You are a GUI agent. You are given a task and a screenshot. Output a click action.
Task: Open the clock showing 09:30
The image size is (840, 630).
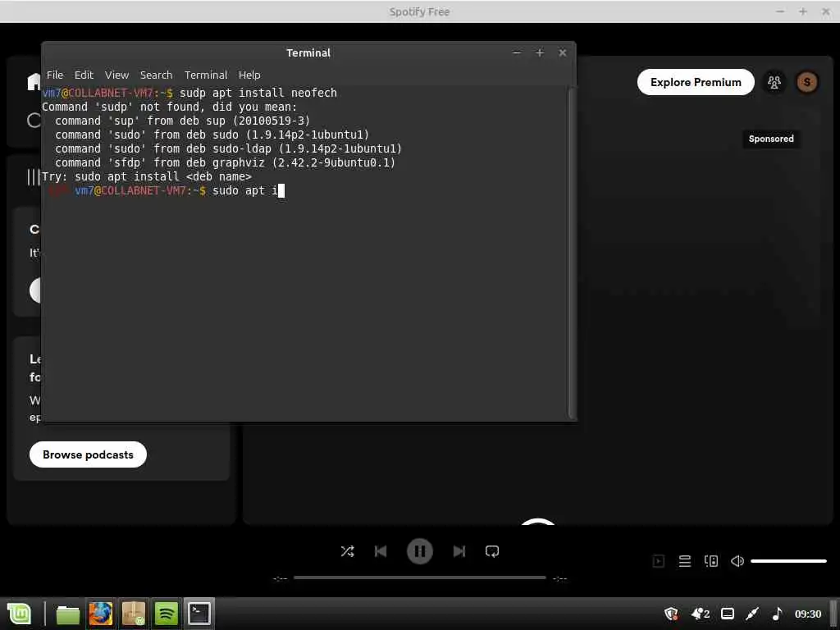(x=807, y=614)
